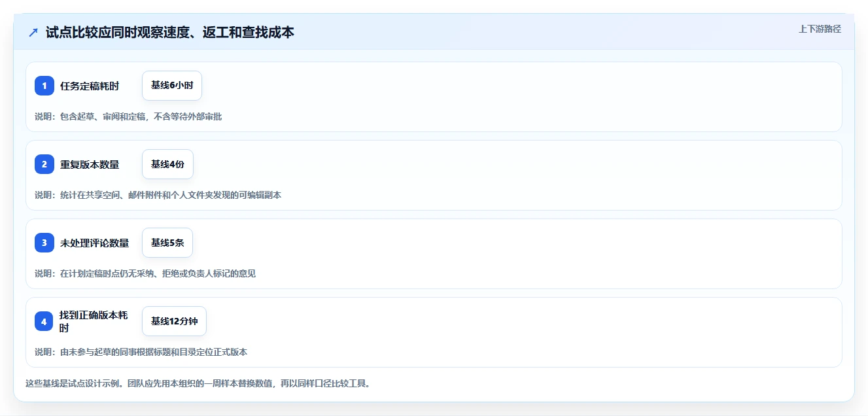Image resolution: width=868 pixels, height=416 pixels.
Task: Click the 基线4份 chip
Action: [x=167, y=164]
